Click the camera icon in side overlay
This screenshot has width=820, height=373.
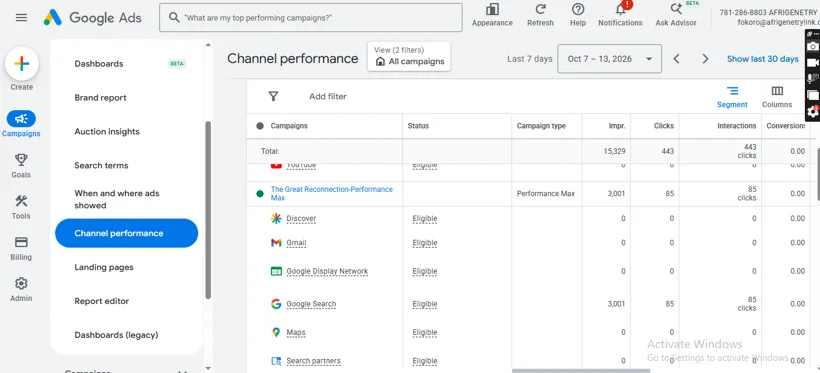pos(813,46)
